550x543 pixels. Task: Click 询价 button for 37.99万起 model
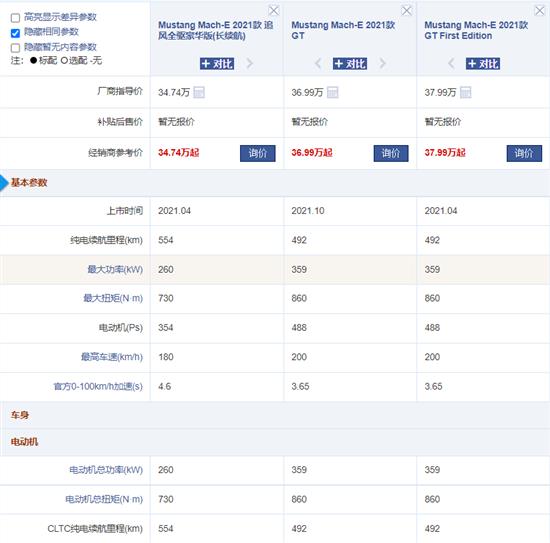point(524,153)
